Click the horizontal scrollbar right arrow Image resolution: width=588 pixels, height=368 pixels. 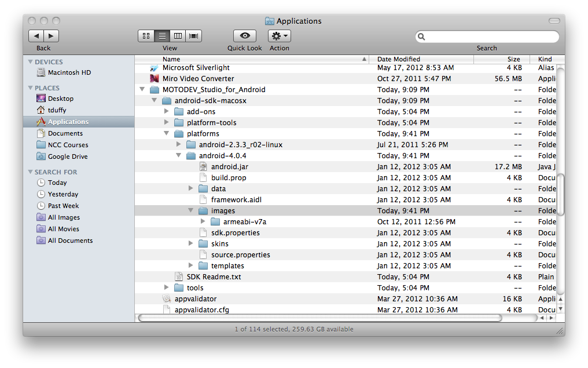coord(551,318)
